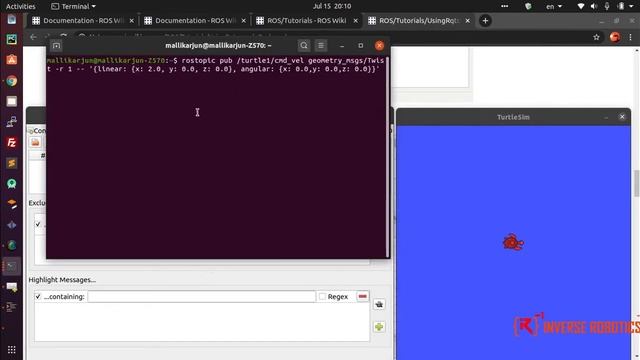
Task: Show Applications grid in the dock
Action: [11, 349]
